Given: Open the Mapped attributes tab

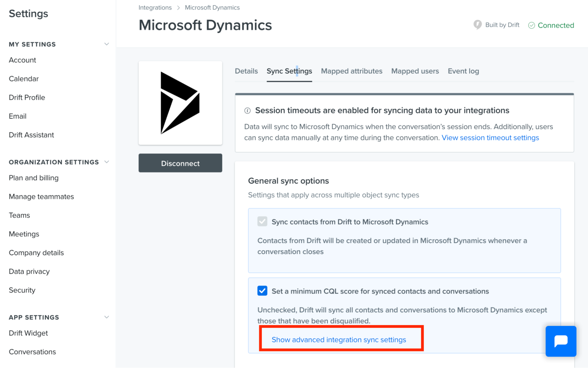Looking at the screenshot, I should [x=352, y=71].
